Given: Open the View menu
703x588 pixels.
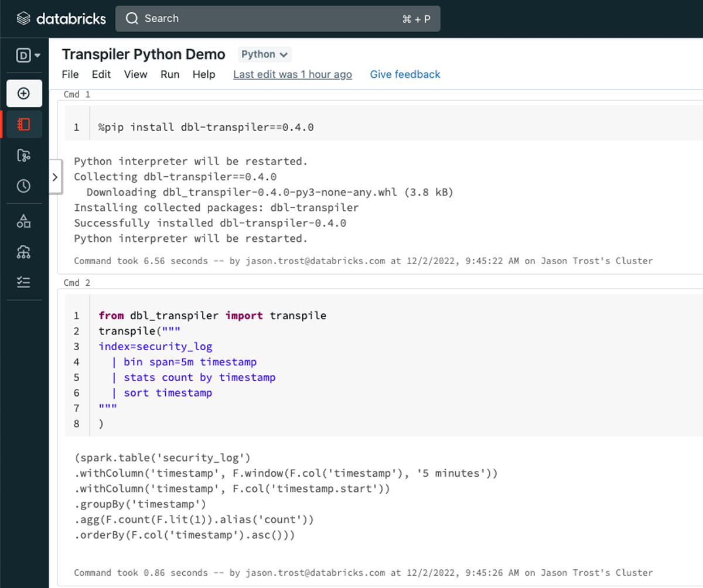Looking at the screenshot, I should tap(135, 74).
